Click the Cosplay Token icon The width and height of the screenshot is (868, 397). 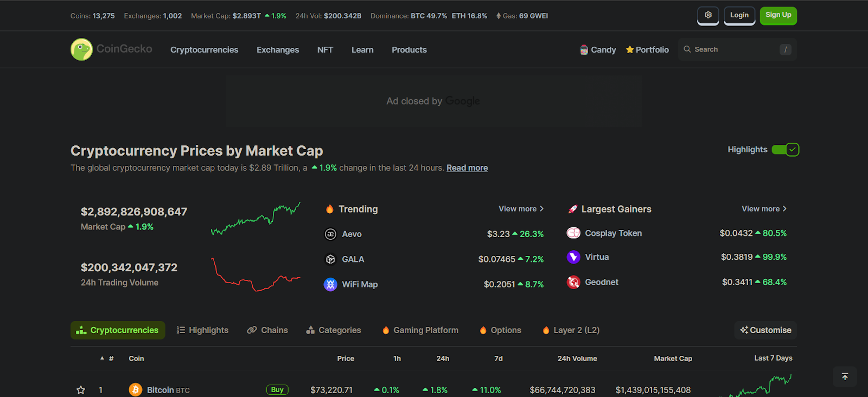click(573, 233)
